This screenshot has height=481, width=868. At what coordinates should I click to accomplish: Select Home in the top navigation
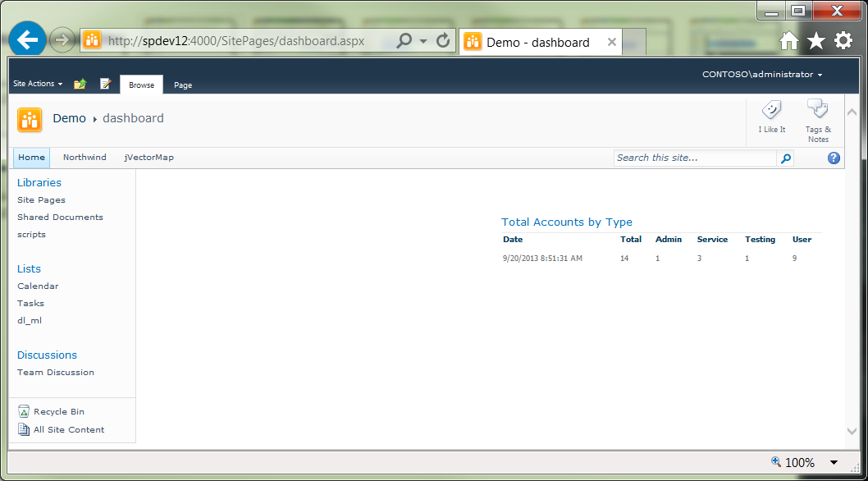click(31, 158)
